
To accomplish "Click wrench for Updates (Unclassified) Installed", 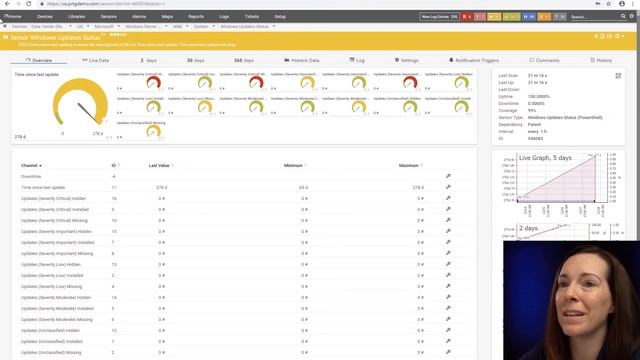I will click(448, 341).
